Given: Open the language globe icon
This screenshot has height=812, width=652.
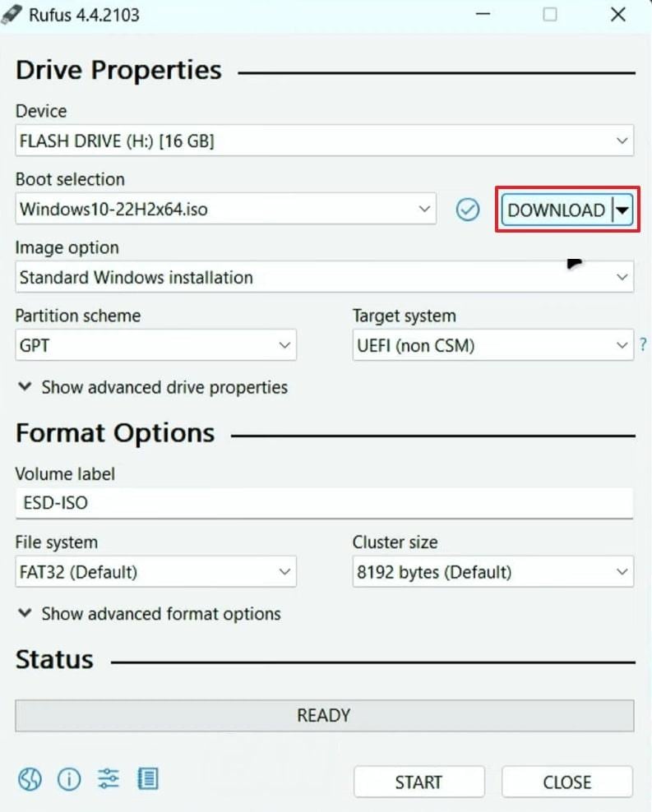Looking at the screenshot, I should point(30,779).
